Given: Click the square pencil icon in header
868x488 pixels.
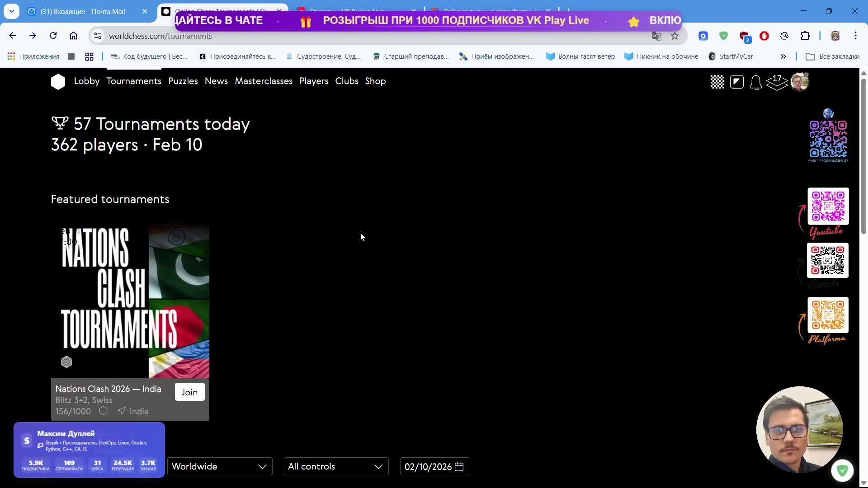Looking at the screenshot, I should pyautogui.click(x=736, y=82).
